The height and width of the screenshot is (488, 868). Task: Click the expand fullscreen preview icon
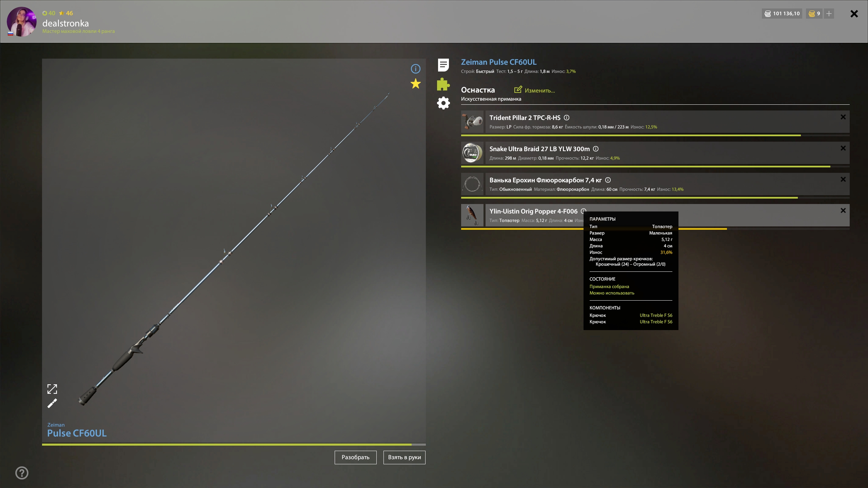coord(52,389)
